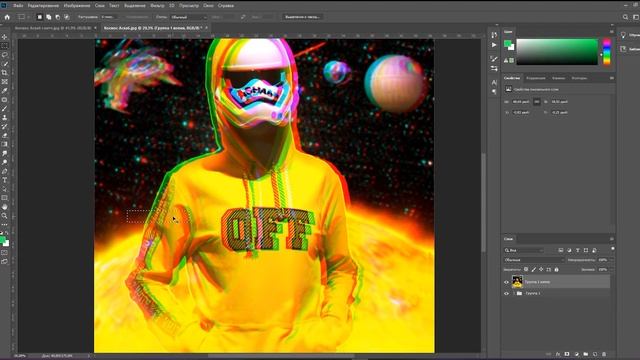Open the Обучение panel button
Viewport: 640px width, 360px height.
point(629,35)
